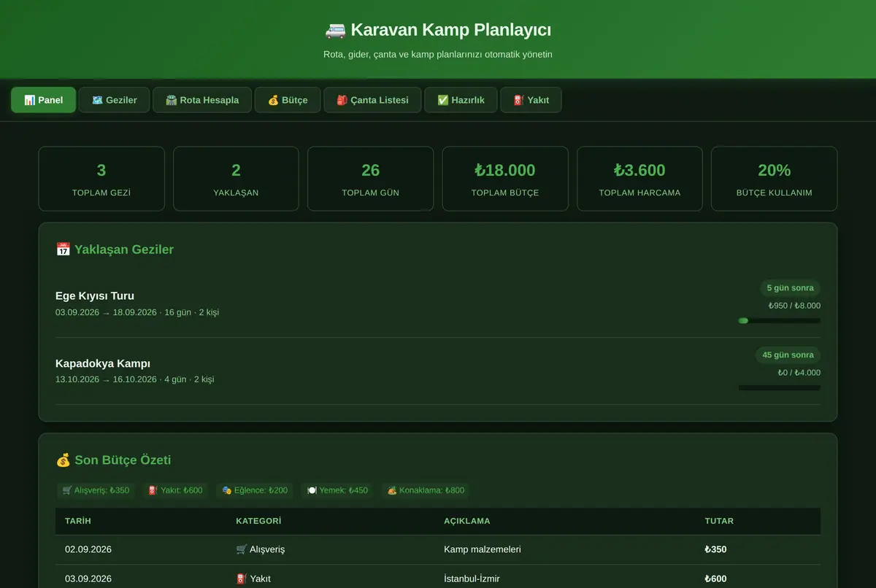The image size is (876, 588).
Task: Click the KATEGORİ column header
Action: coord(258,521)
